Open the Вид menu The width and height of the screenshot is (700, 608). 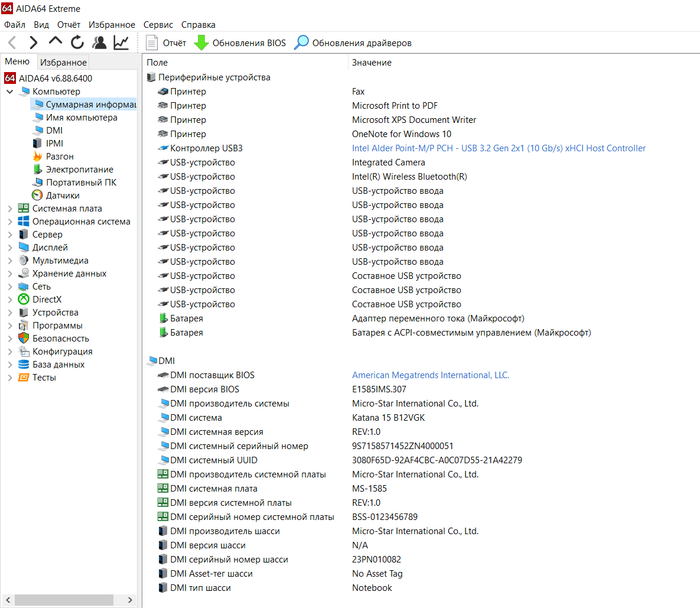click(x=41, y=25)
